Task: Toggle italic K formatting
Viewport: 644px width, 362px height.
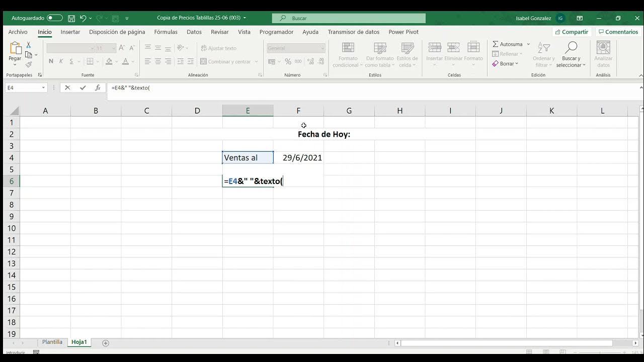Action: 61,61
